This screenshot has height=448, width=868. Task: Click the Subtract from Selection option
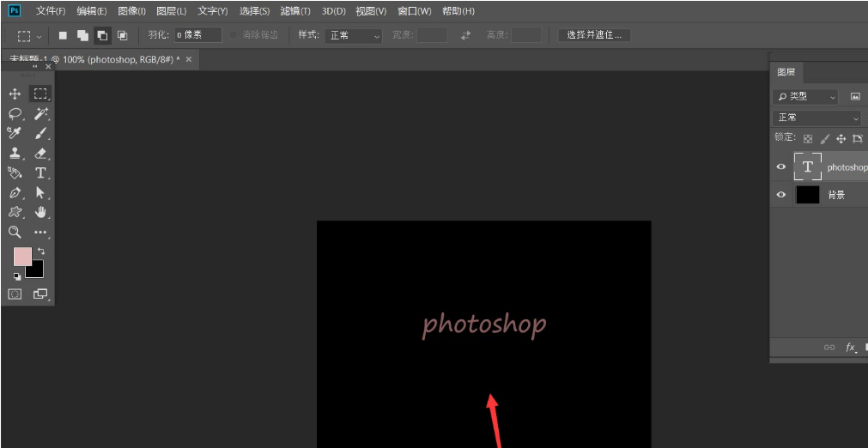[x=102, y=35]
